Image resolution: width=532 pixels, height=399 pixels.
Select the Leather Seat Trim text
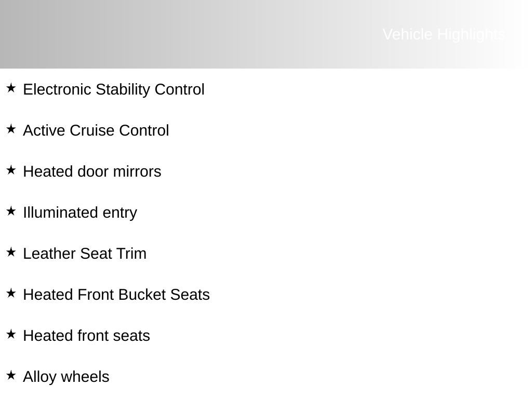(85, 254)
